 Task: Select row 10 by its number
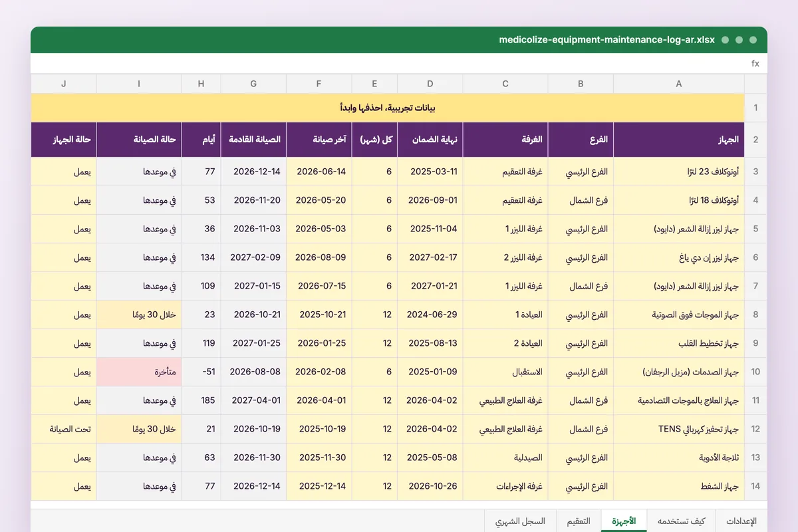point(755,372)
